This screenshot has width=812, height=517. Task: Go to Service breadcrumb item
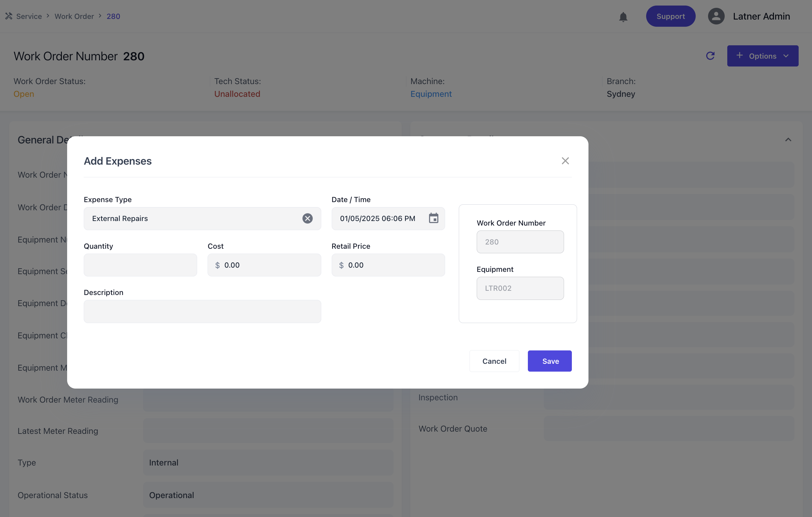click(x=29, y=16)
